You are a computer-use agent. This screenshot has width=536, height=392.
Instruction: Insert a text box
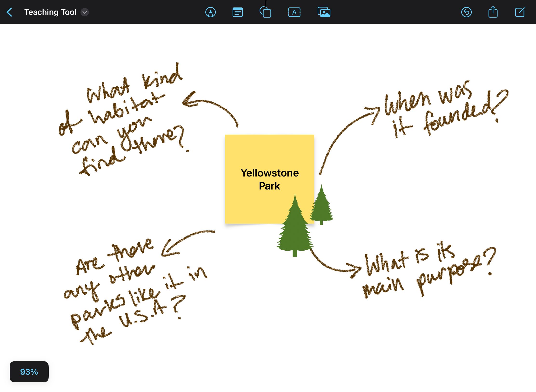[294, 12]
